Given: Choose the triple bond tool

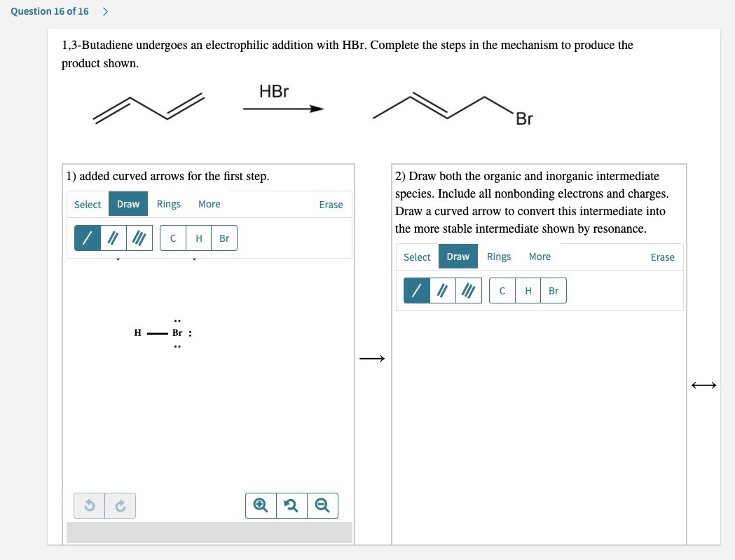Looking at the screenshot, I should point(137,238).
